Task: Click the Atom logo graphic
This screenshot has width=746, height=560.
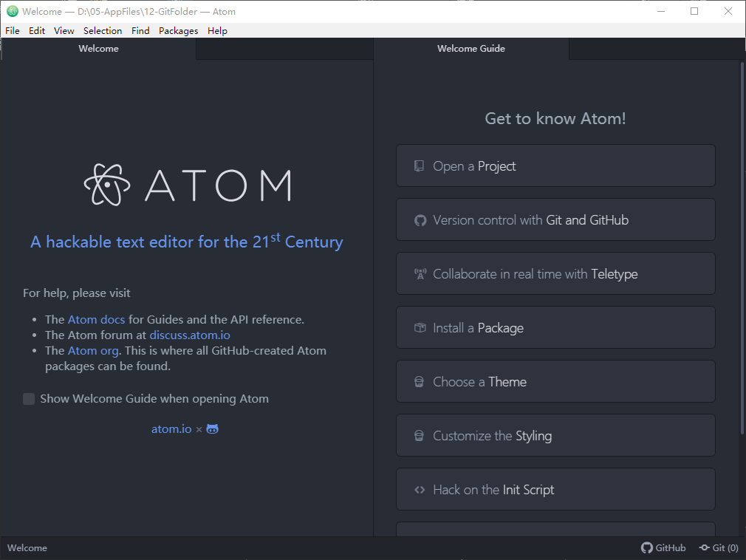Action: 188,185
